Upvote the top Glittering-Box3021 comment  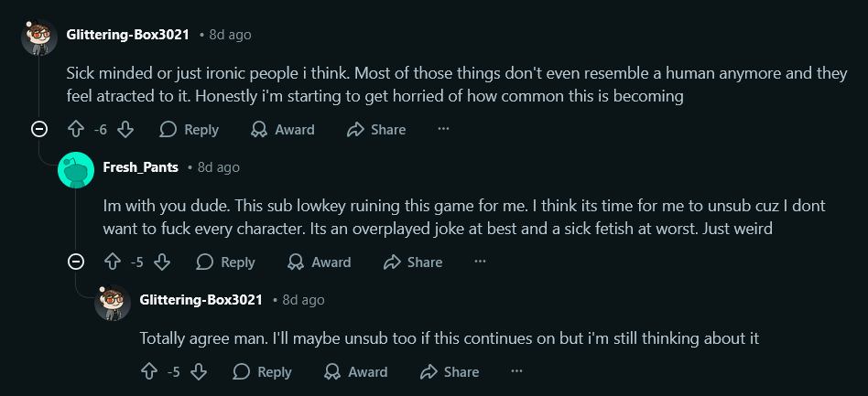pos(77,130)
